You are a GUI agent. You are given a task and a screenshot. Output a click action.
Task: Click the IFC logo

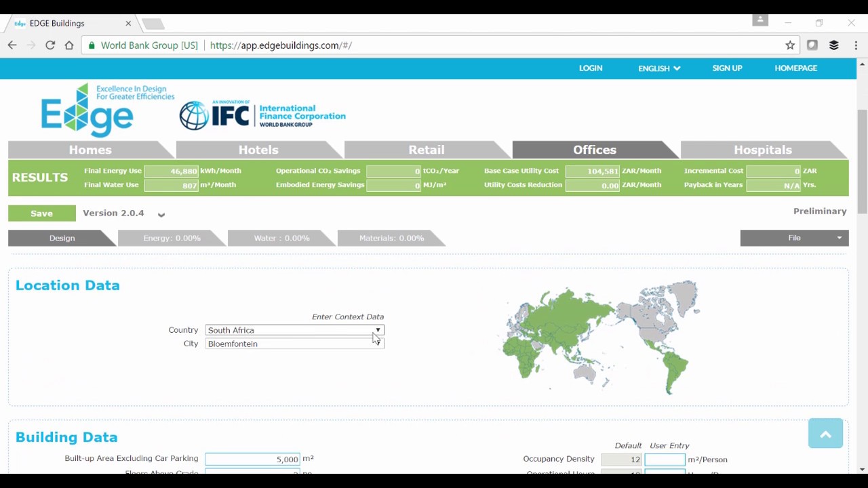(x=262, y=115)
